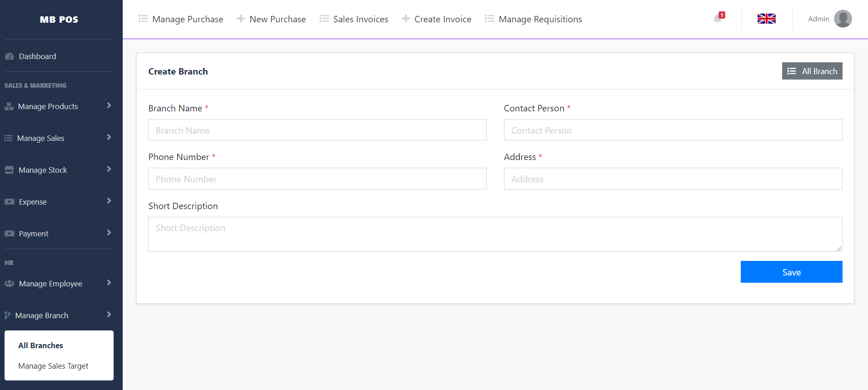The height and width of the screenshot is (390, 868).
Task: Click the notification bell icon
Action: (718, 19)
